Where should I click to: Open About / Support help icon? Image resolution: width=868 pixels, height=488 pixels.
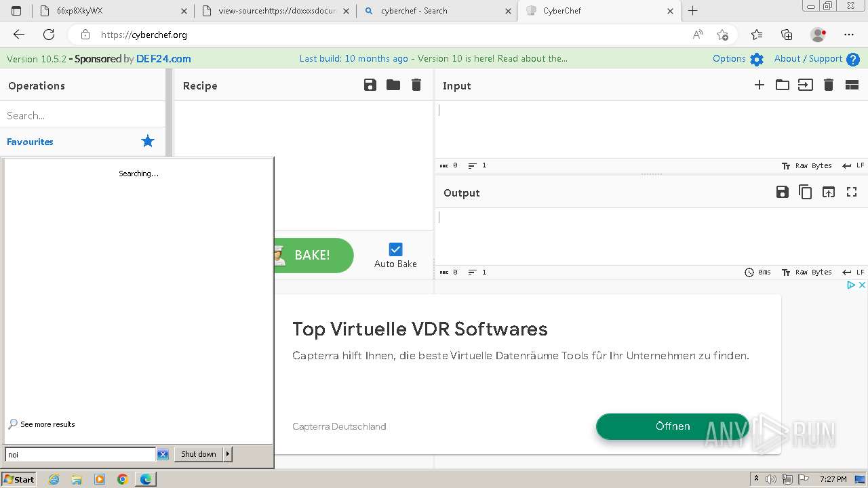click(853, 59)
